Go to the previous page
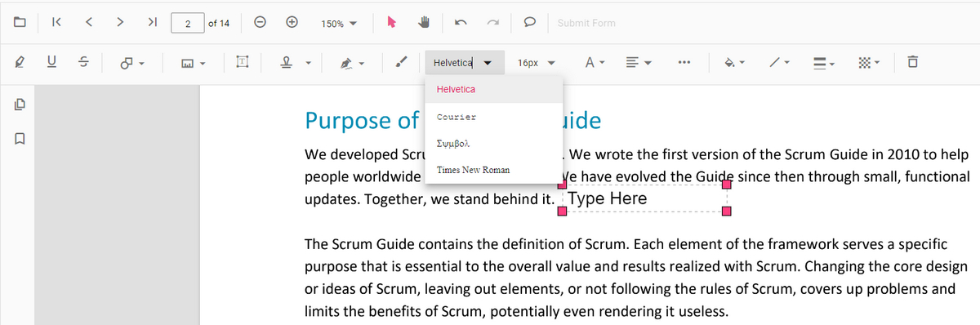This screenshot has width=980, height=325. coord(88,23)
